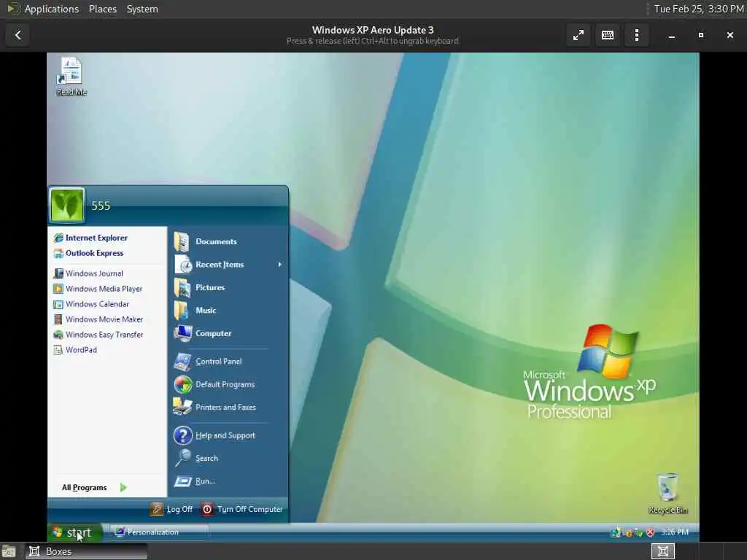Click the show desktop icon in bottom panel
Image resolution: width=747 pixels, height=560 pixels.
pos(9,551)
